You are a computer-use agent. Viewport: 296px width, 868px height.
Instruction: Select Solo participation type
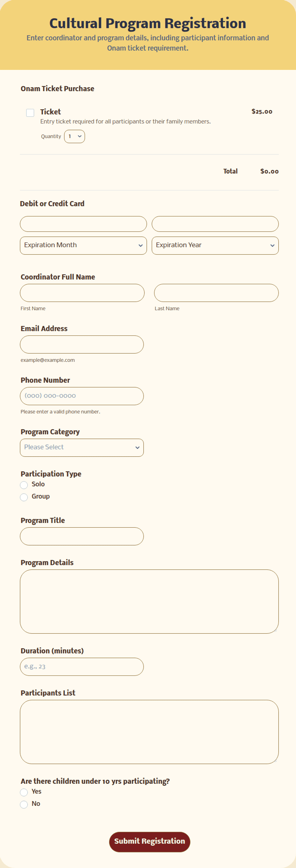click(24, 485)
